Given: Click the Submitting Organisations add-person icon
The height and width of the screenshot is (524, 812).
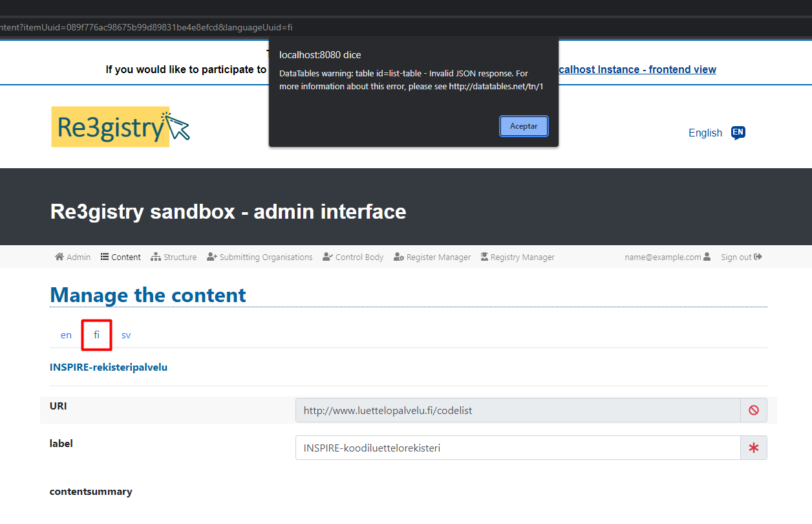Looking at the screenshot, I should 211,257.
